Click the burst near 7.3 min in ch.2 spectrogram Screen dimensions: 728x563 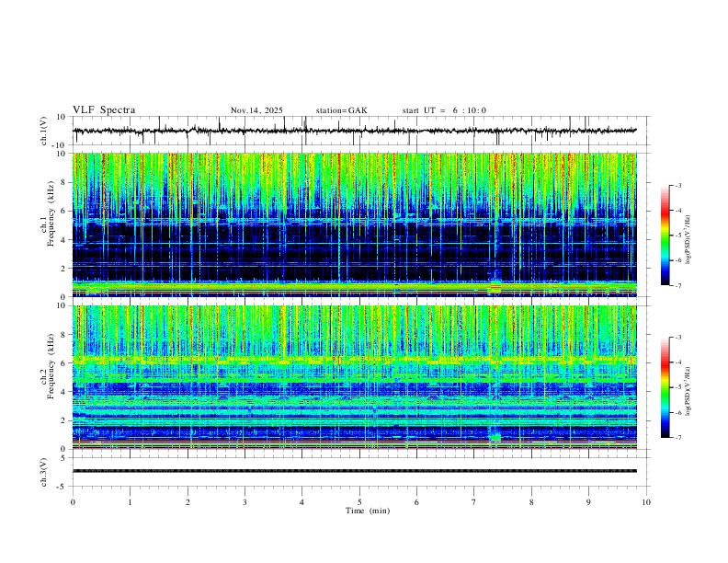495,436
